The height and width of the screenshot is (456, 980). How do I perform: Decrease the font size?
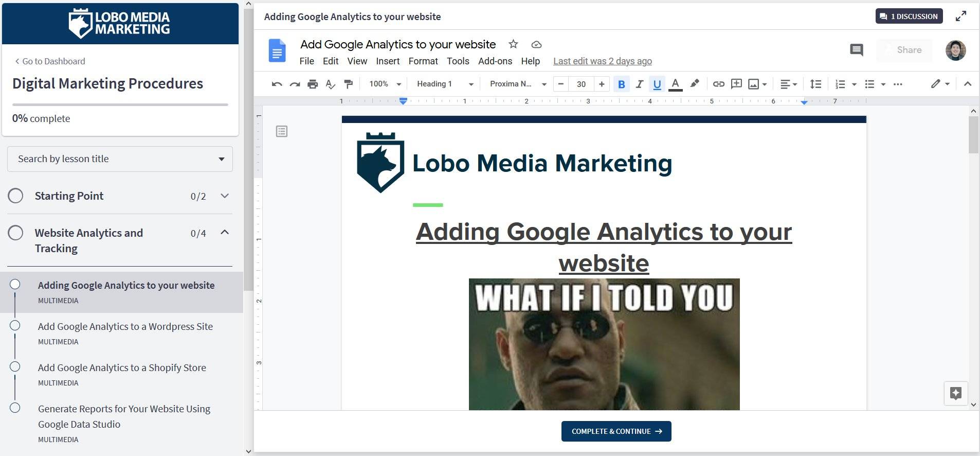click(x=561, y=84)
